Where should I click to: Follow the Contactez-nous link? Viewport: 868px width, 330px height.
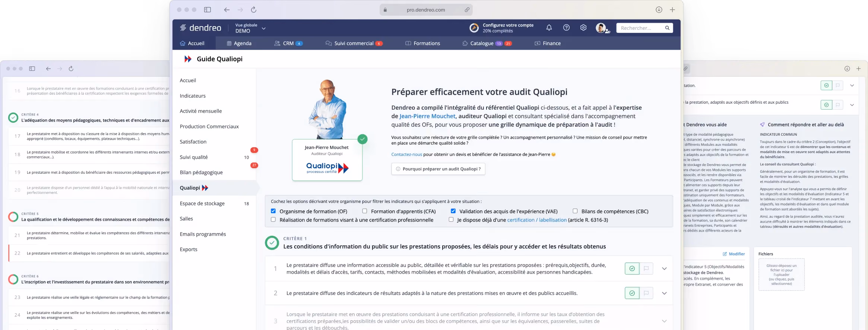(406, 154)
